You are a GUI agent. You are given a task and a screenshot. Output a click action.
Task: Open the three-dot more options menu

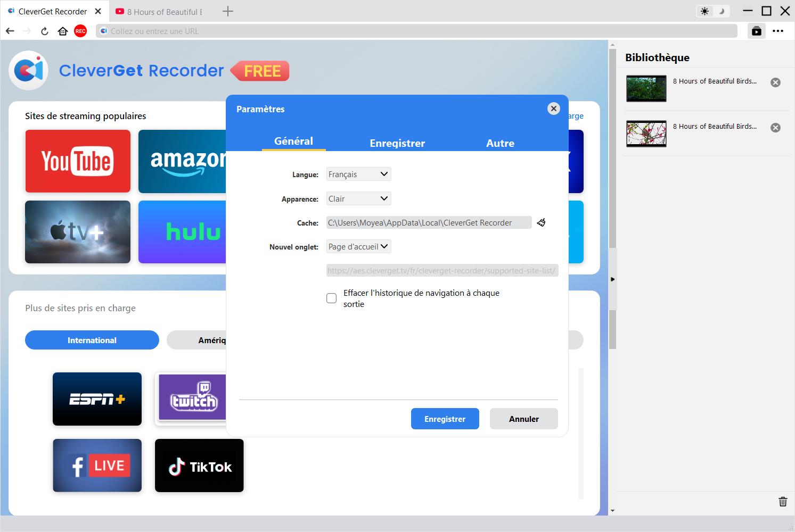click(778, 31)
